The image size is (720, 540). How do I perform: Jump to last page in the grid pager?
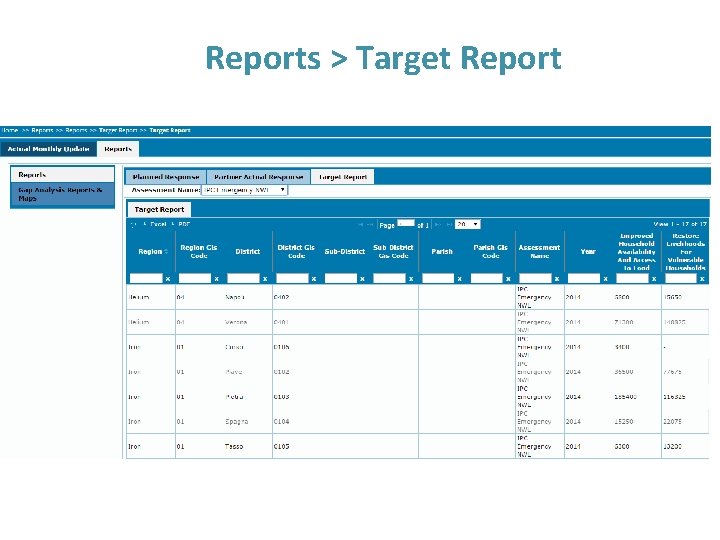449,225
